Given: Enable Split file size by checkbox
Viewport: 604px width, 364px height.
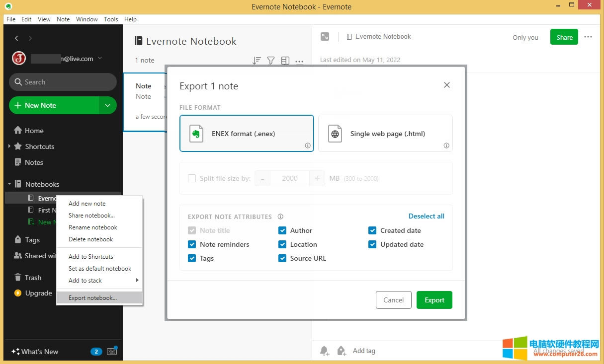Looking at the screenshot, I should (x=192, y=178).
